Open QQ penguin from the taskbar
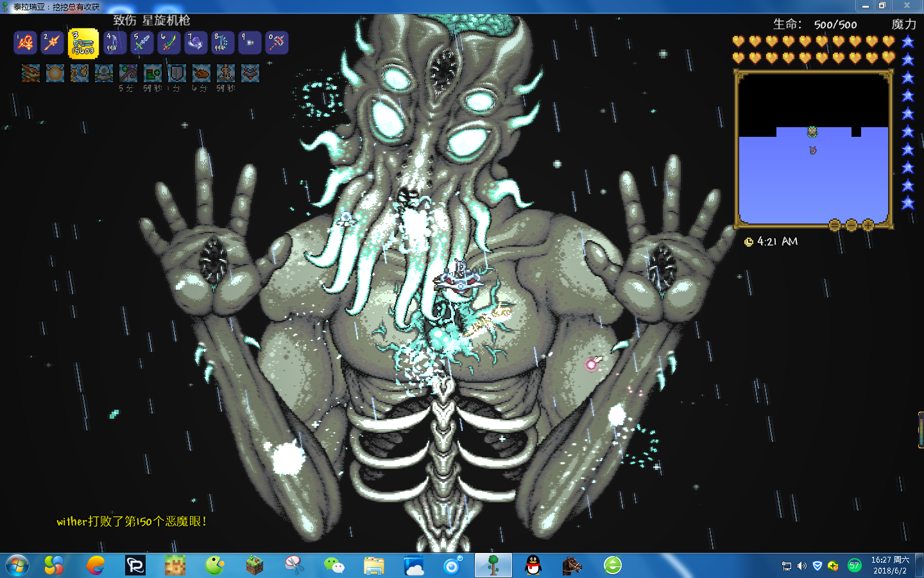The image size is (924, 578). pos(533,566)
